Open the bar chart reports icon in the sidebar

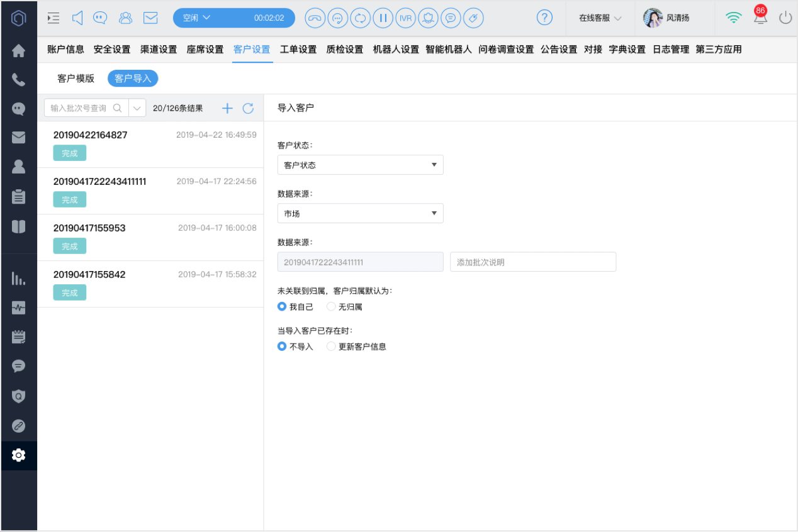19,279
